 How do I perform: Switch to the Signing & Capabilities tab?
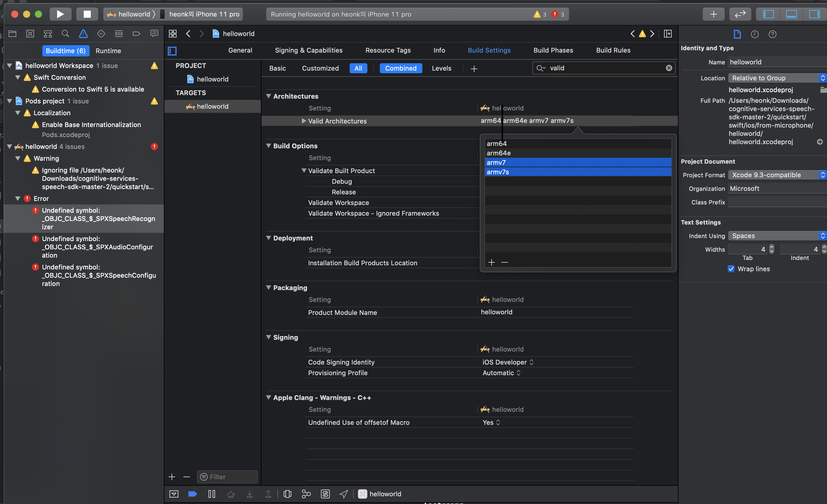point(308,50)
